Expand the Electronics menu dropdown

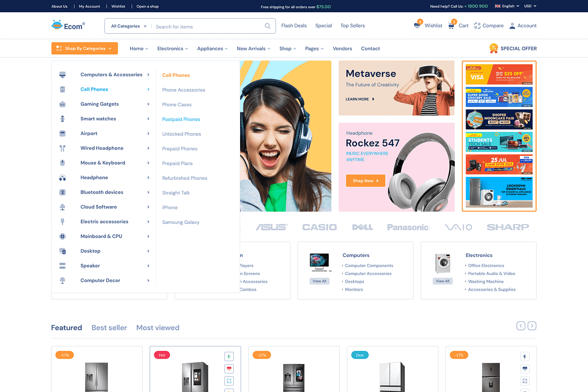[x=172, y=49]
